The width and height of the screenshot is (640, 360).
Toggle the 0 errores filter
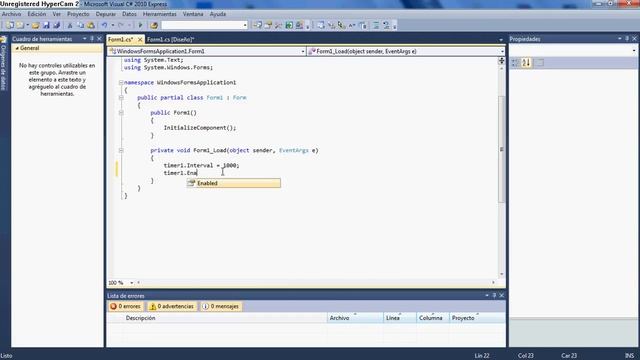126,306
